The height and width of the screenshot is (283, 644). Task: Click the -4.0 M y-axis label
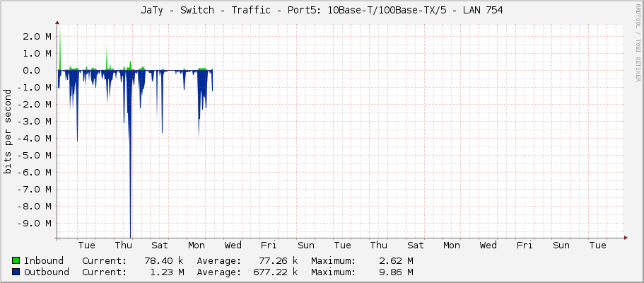pyautogui.click(x=35, y=138)
